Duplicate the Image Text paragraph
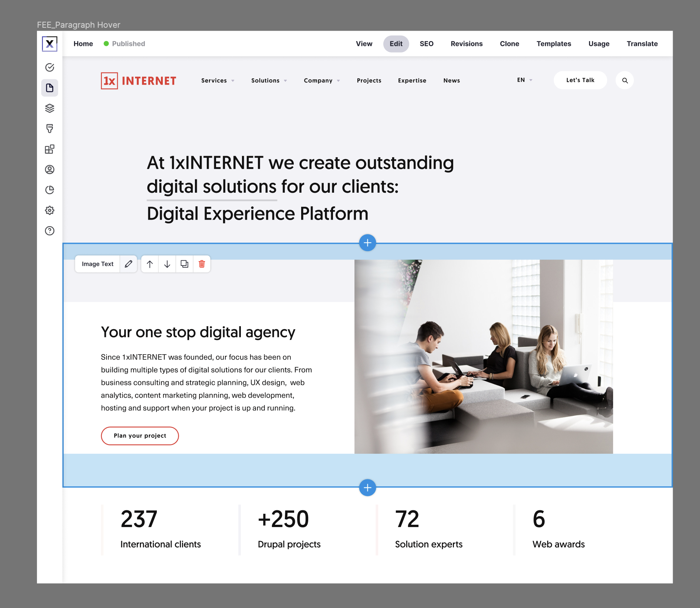Screen dimensions: 700x608 point(184,264)
